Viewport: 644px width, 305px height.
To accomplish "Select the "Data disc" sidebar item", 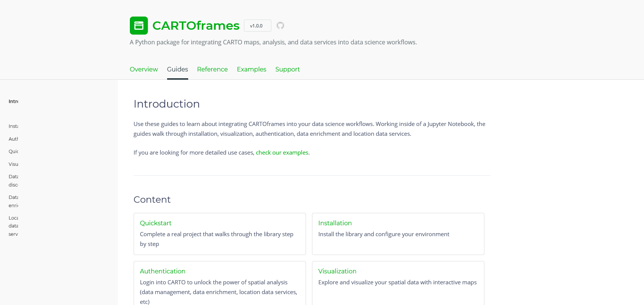I will click(14, 181).
